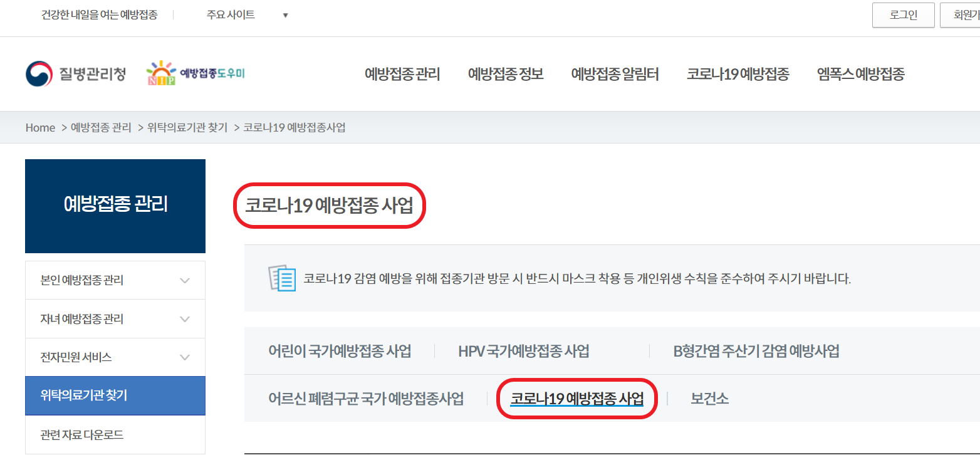Viewport: 980px width, 455px height.
Task: Click the 예방접종도우미 NIP logo
Action: pyautogui.click(x=195, y=73)
